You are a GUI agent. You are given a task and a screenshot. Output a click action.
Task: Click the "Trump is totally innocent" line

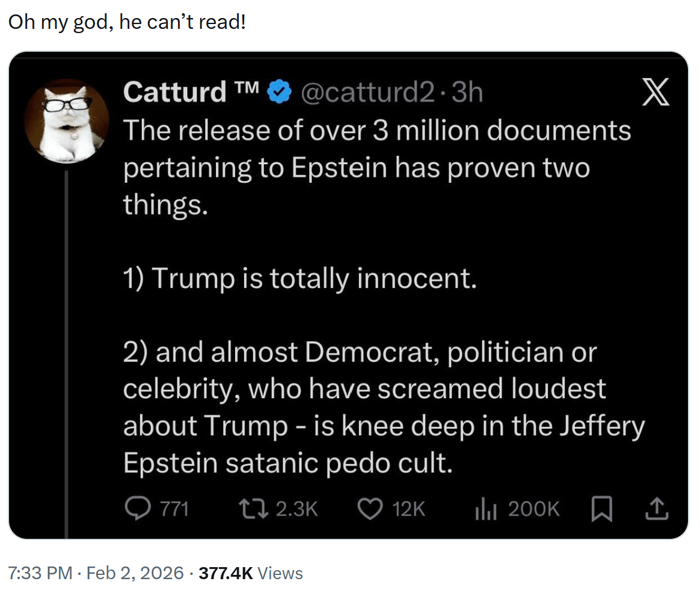[299, 278]
